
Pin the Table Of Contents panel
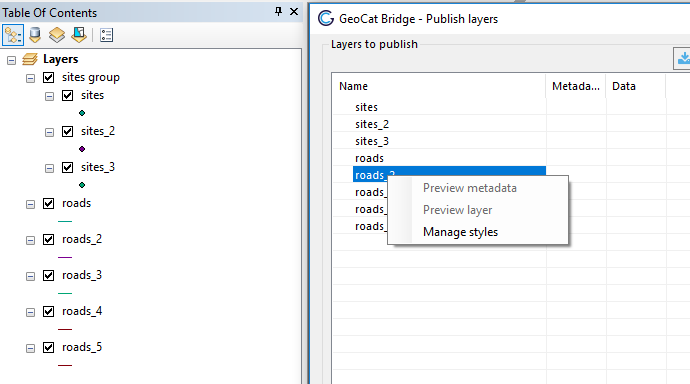(278, 11)
